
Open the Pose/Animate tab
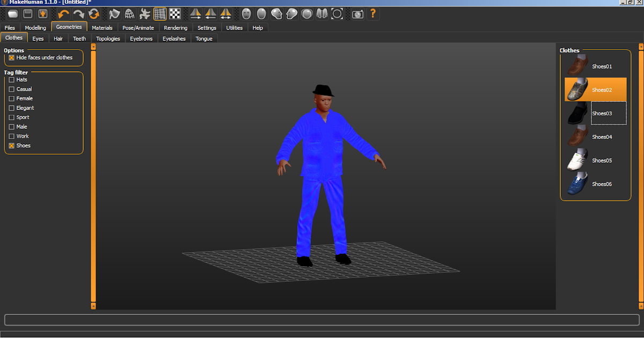[x=138, y=27]
